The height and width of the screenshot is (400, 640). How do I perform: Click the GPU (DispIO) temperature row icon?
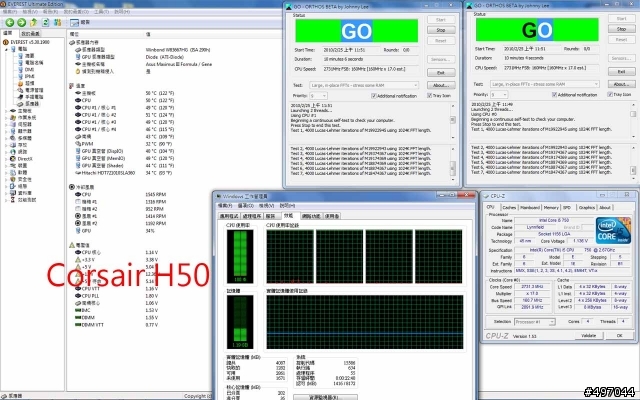click(x=78, y=151)
